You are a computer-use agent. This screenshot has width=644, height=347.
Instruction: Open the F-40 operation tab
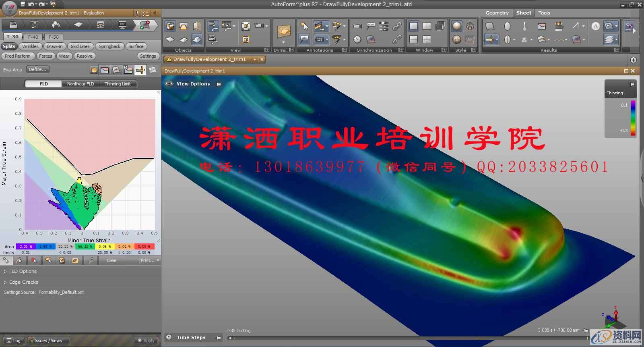[x=33, y=37]
